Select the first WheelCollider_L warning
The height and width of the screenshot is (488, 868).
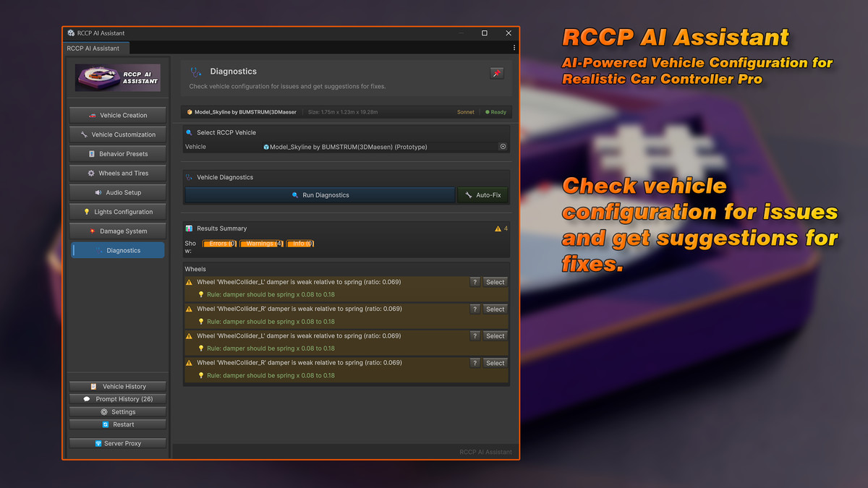coord(494,281)
